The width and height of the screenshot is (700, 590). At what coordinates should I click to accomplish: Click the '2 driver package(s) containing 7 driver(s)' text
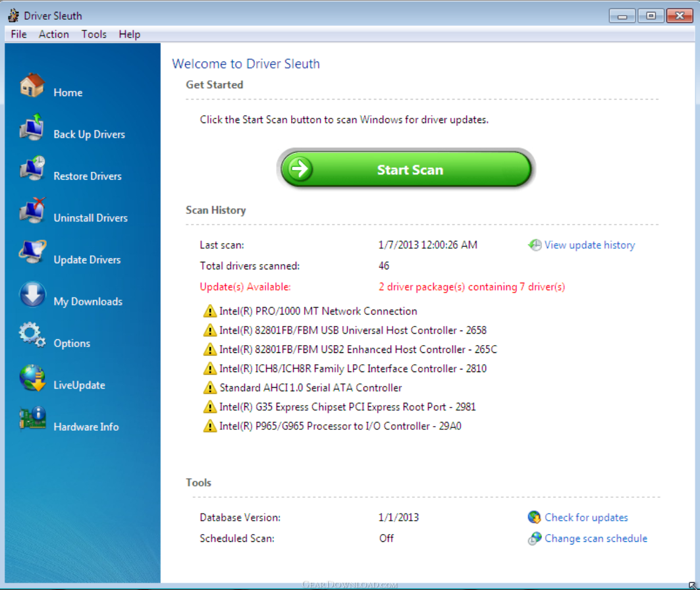[x=472, y=287]
